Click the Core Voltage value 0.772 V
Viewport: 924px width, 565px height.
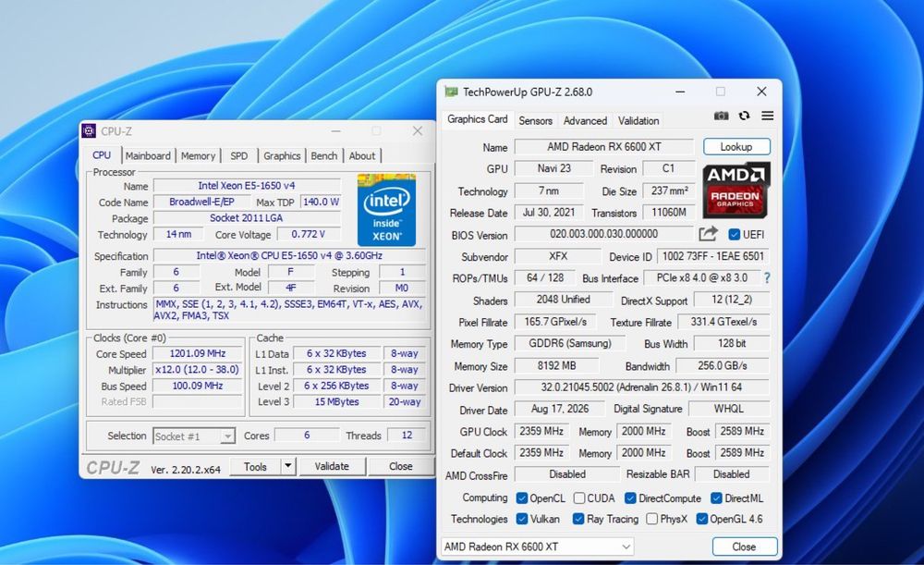pos(309,235)
